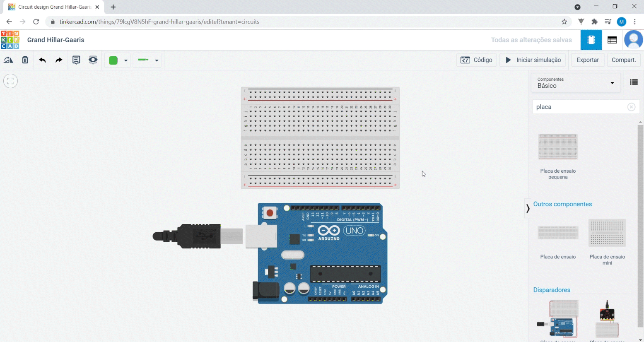The height and width of the screenshot is (342, 644).
Task: Undo the last action
Action: pos(42,60)
